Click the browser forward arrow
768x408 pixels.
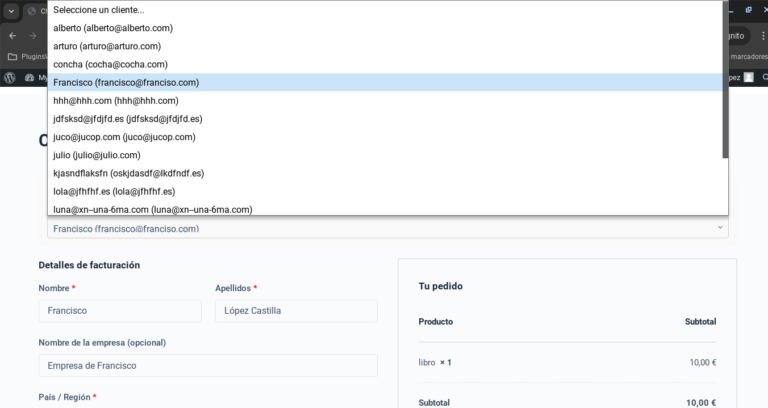click(33, 36)
